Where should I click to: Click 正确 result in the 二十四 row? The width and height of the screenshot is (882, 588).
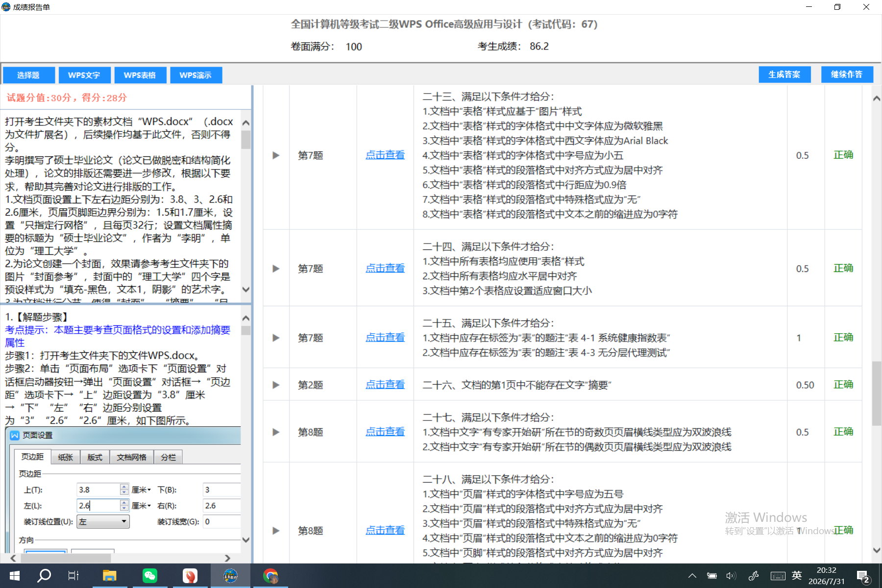(x=843, y=269)
